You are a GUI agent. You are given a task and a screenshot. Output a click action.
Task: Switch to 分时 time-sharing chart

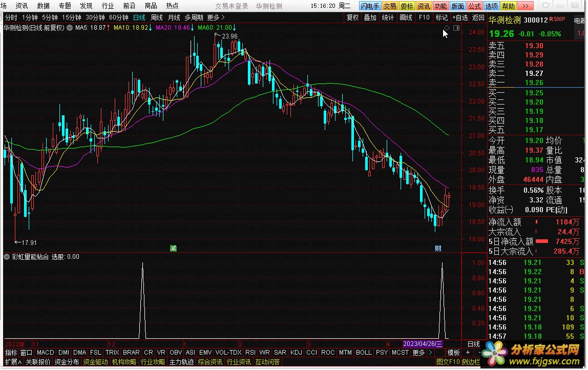click(11, 17)
